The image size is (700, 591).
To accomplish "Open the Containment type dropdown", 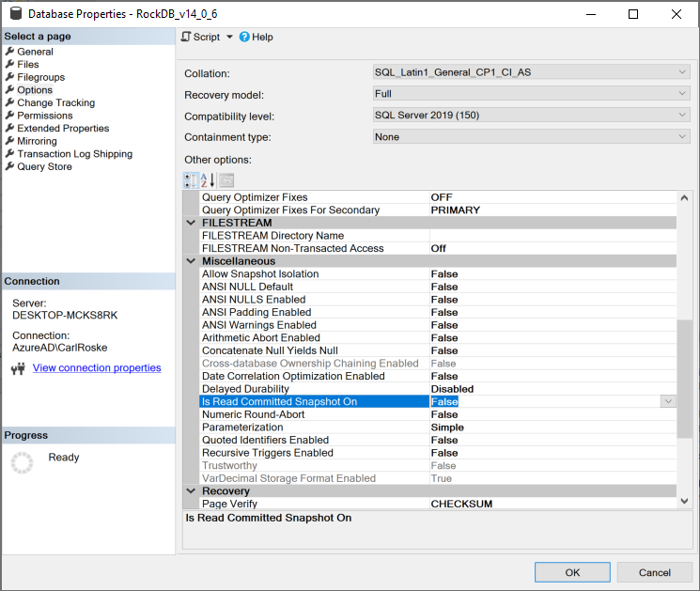I will coord(531,136).
